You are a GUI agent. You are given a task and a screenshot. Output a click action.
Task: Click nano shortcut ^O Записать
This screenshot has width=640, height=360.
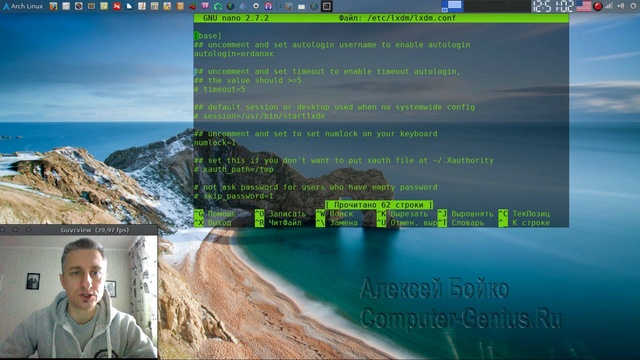[280, 214]
